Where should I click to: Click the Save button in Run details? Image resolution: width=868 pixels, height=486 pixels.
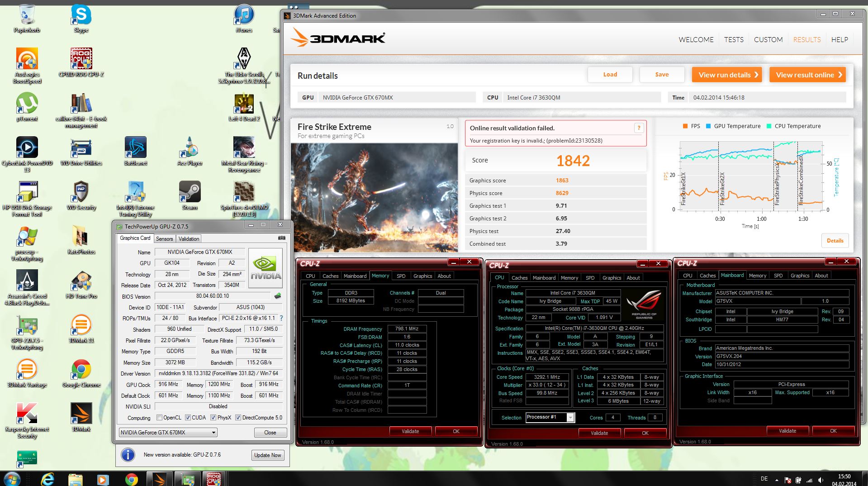point(662,75)
